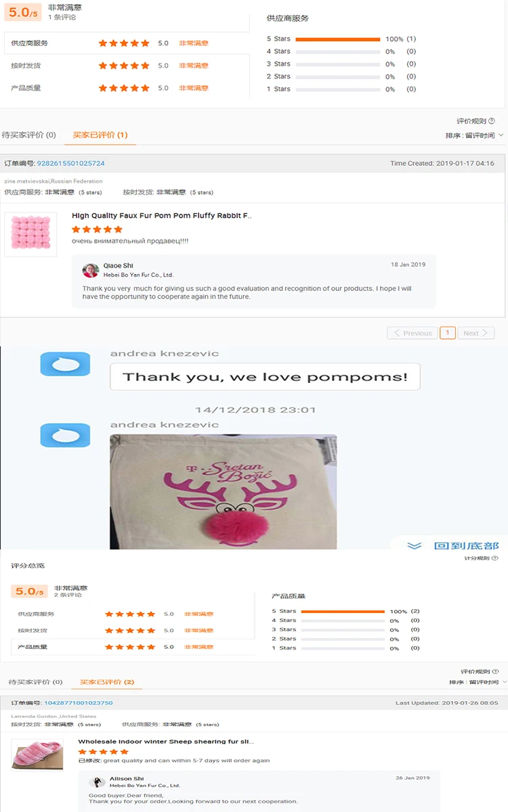508x812 pixels.
Task: Click the 评价规则 help question icon at top
Action: point(492,121)
